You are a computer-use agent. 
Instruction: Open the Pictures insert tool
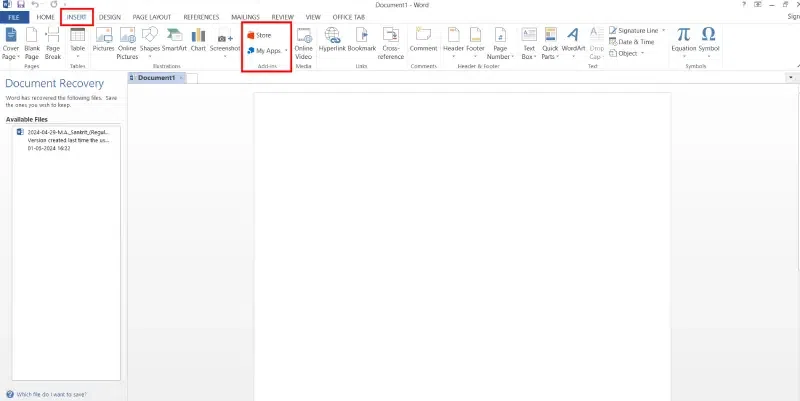pos(104,40)
